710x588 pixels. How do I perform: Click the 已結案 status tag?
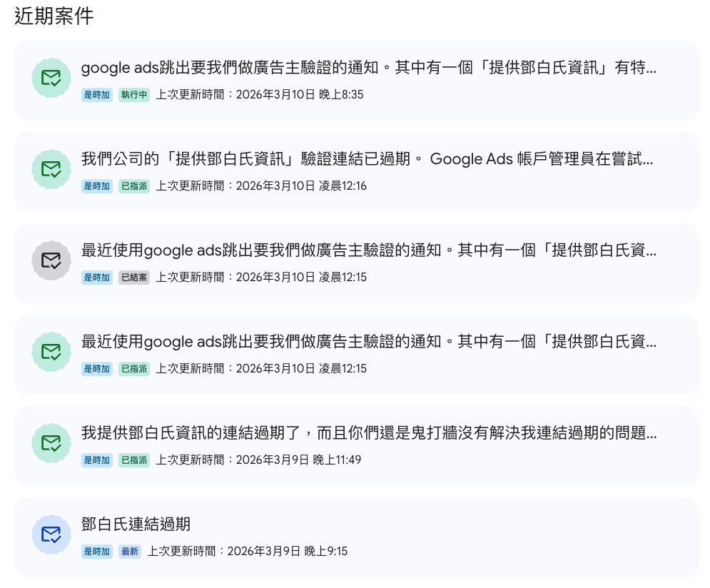click(134, 278)
